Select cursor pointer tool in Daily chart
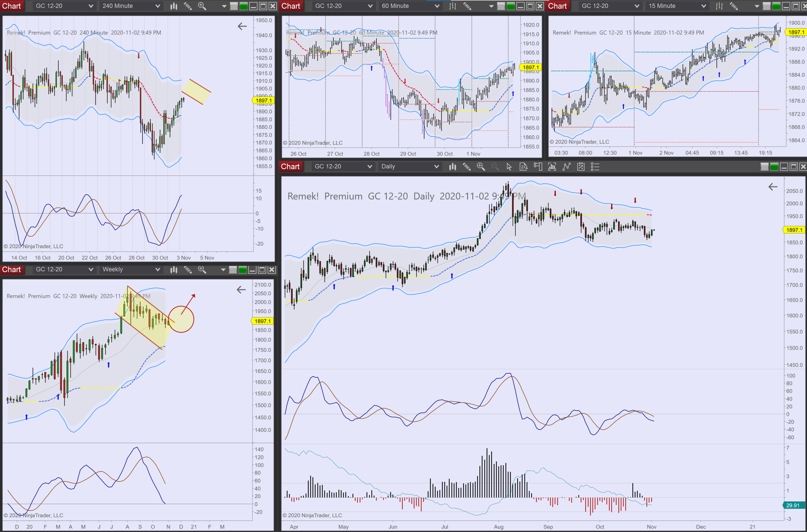 (509, 166)
